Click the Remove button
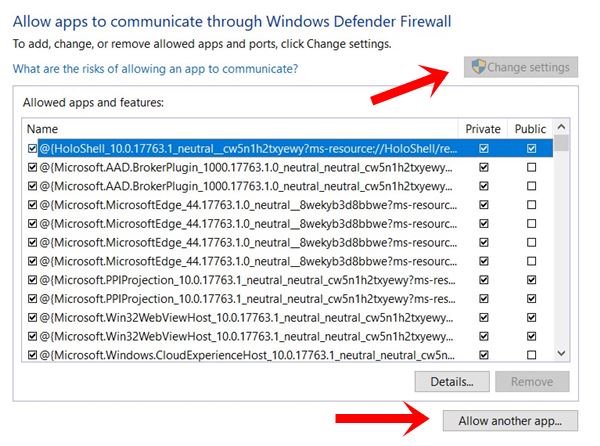 click(532, 381)
